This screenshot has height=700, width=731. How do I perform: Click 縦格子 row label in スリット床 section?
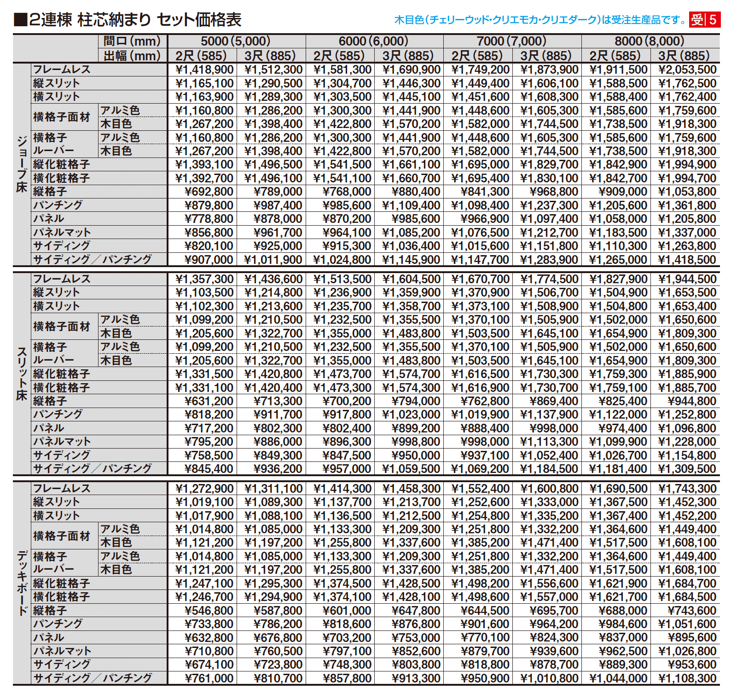click(50, 401)
